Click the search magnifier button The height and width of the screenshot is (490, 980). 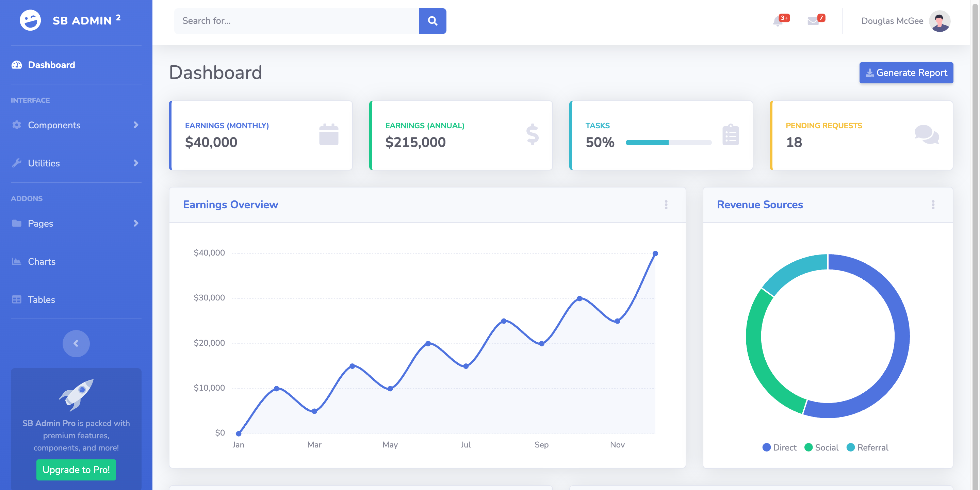pos(432,21)
